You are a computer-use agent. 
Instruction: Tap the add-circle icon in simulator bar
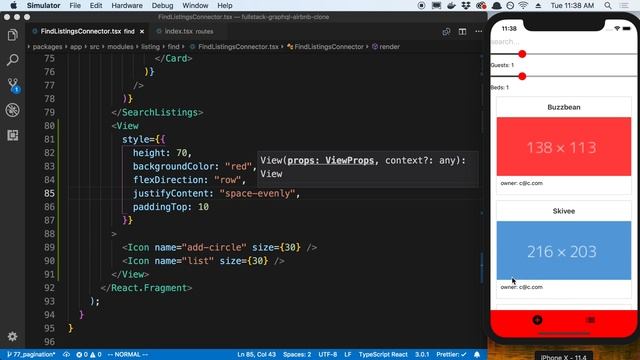tap(537, 320)
